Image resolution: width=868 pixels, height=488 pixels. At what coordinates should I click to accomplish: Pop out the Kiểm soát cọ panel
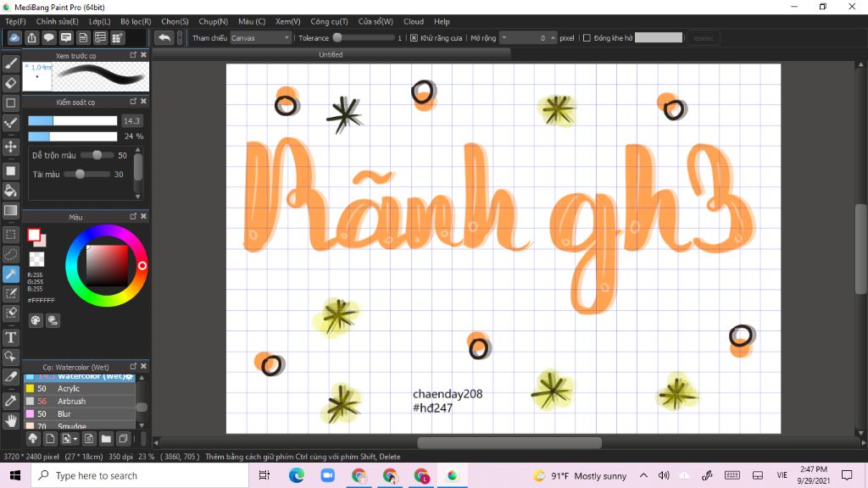(x=133, y=102)
